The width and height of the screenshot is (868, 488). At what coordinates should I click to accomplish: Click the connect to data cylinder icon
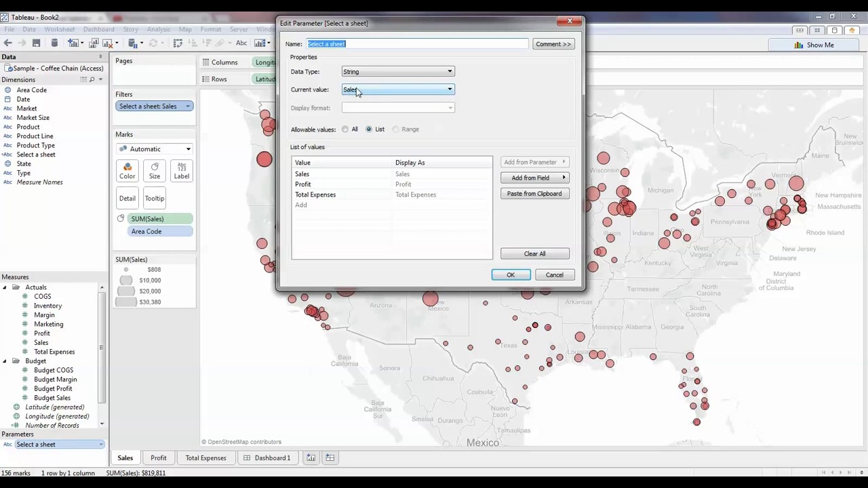pyautogui.click(x=54, y=43)
